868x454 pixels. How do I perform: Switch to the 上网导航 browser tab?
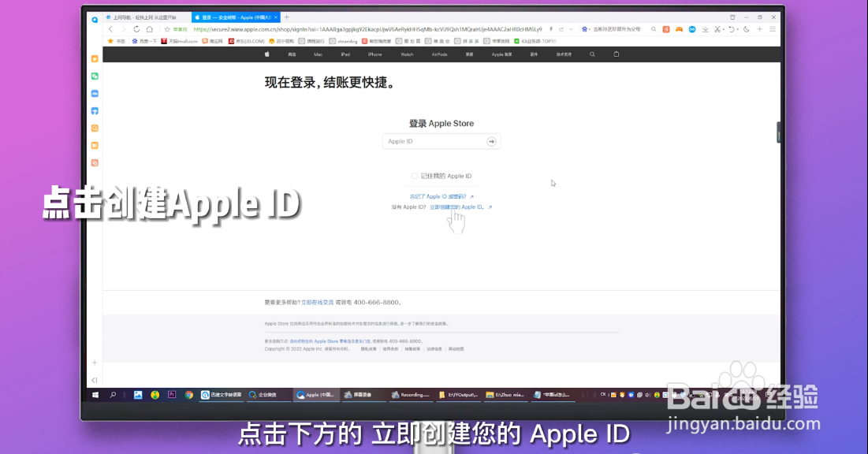[142, 17]
